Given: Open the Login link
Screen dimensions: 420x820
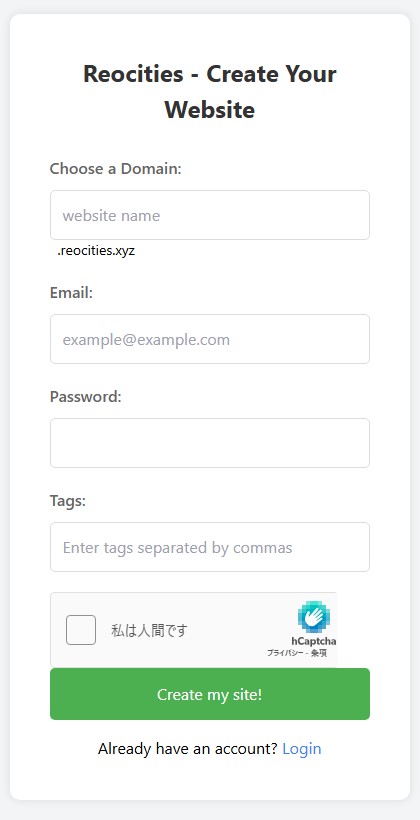Looking at the screenshot, I should [302, 749].
